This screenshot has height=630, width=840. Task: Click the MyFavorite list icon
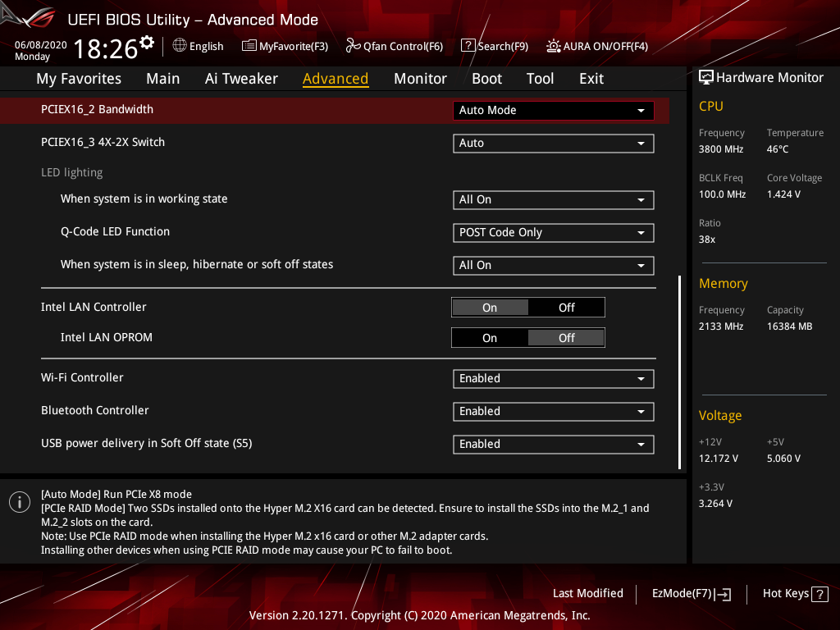tap(249, 46)
